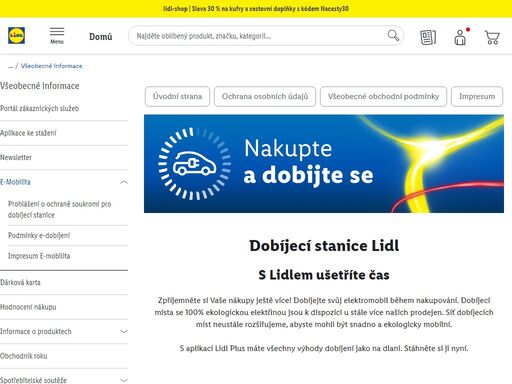Open Podmínky e-dobíjení
Image resolution: width=512 pixels, height=384 pixels.
pos(39,235)
